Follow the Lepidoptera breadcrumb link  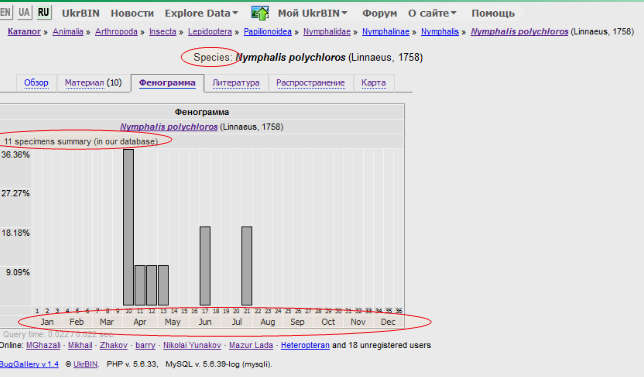(x=210, y=32)
